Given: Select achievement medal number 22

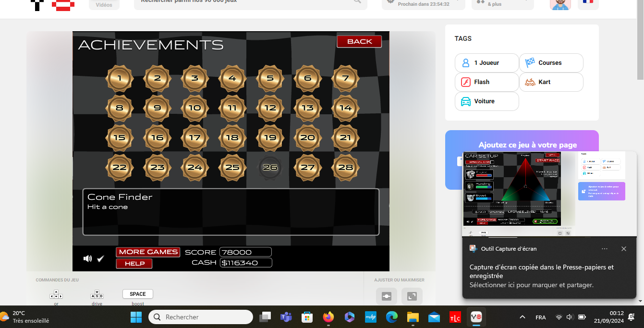Looking at the screenshot, I should pos(120,168).
